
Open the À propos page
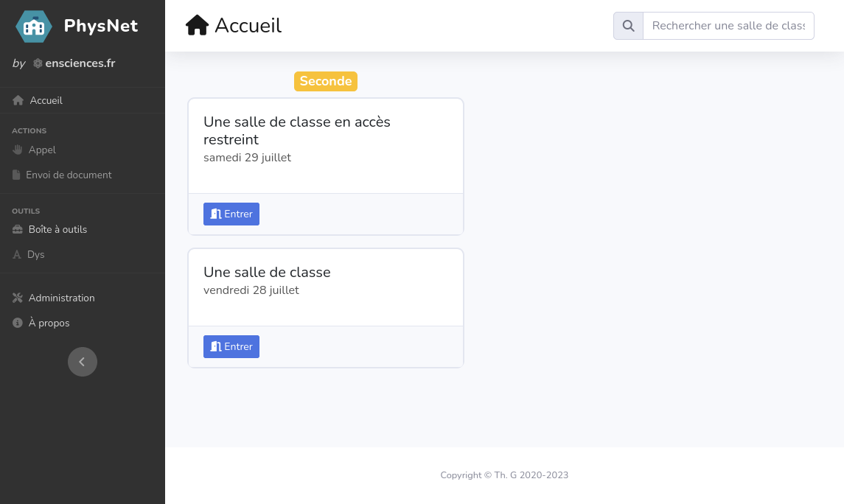[x=49, y=323]
